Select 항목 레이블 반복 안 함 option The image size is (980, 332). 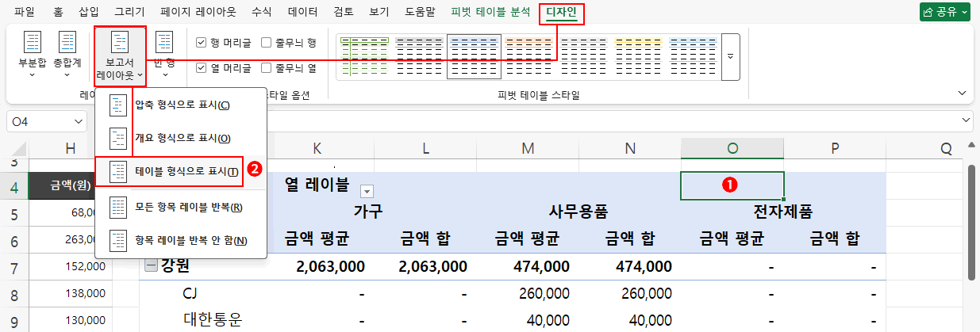[181, 240]
